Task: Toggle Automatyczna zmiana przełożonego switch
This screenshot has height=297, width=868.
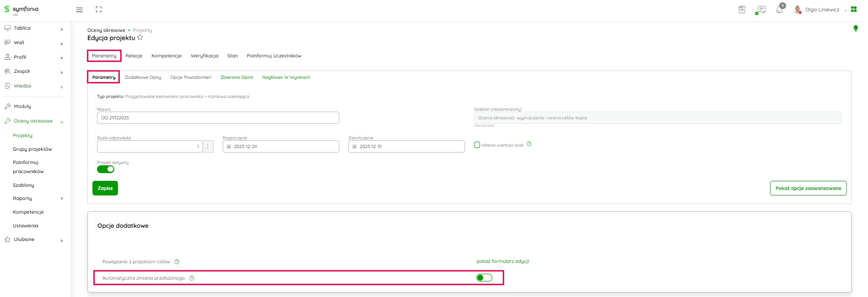Action: pos(484,278)
